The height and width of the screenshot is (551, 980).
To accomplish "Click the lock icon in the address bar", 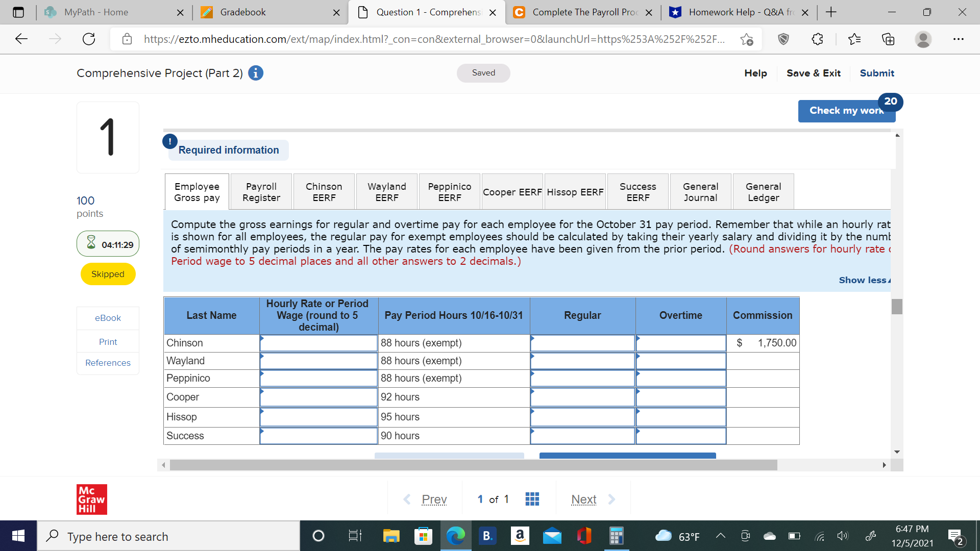I will (127, 39).
